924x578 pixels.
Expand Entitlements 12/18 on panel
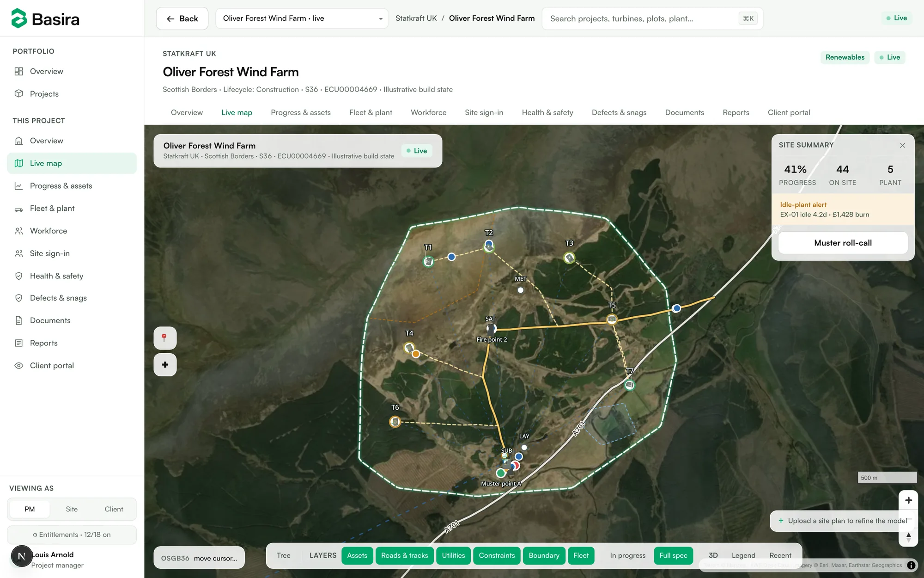[x=72, y=535]
